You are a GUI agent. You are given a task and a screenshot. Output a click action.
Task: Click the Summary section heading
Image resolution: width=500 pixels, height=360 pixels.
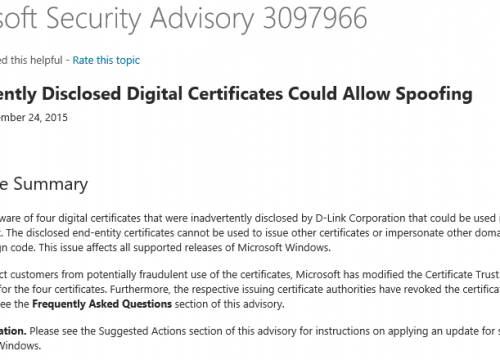[x=50, y=184]
